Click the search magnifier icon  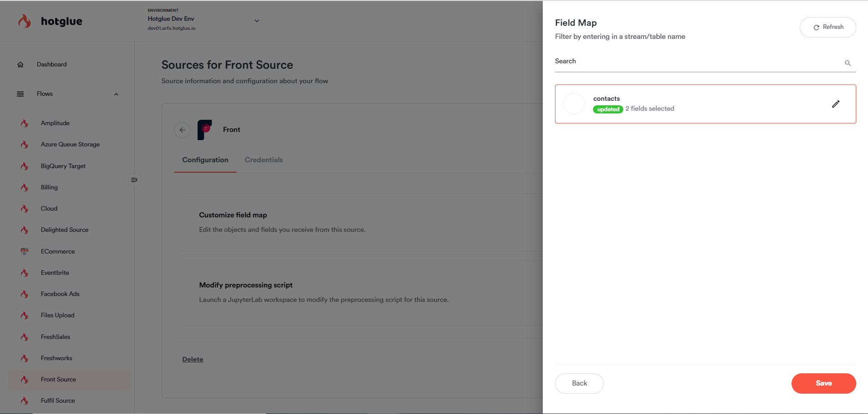pyautogui.click(x=848, y=63)
